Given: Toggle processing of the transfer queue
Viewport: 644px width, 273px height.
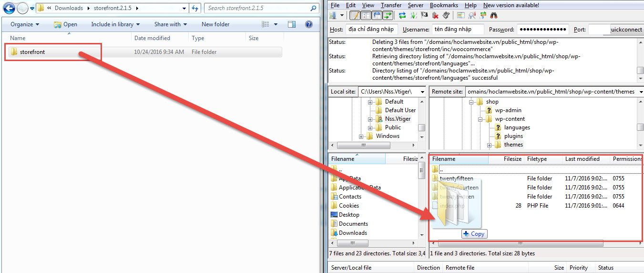Looking at the screenshot, I should [x=413, y=15].
